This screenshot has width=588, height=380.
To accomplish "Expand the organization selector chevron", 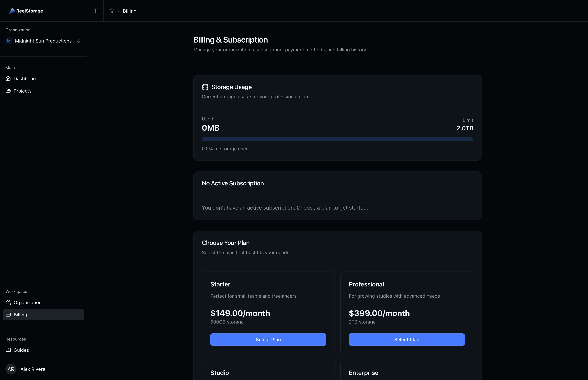I will (x=79, y=41).
